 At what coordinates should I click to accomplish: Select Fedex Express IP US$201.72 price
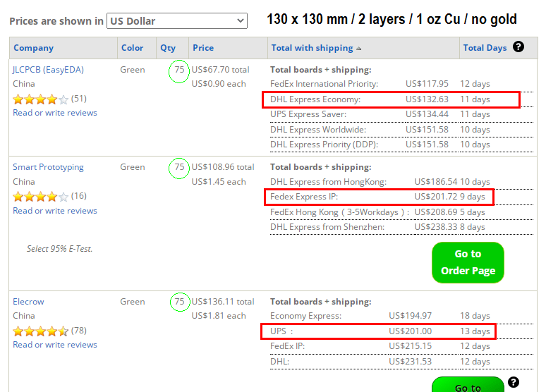tap(436, 197)
